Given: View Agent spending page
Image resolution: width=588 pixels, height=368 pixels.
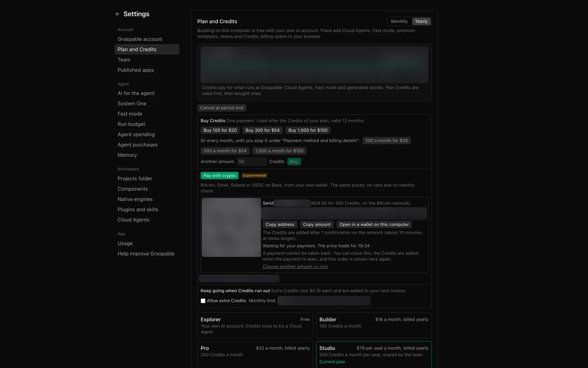Looking at the screenshot, I should [147, 134].
